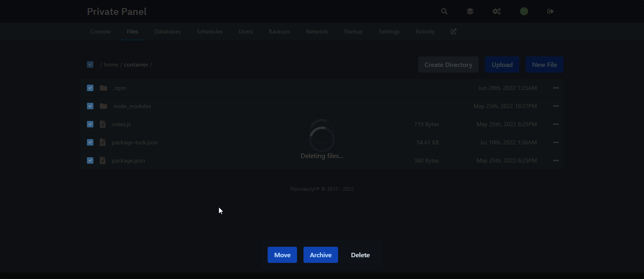Go to the Startup tab
This screenshot has width=644, height=279.
point(353,31)
